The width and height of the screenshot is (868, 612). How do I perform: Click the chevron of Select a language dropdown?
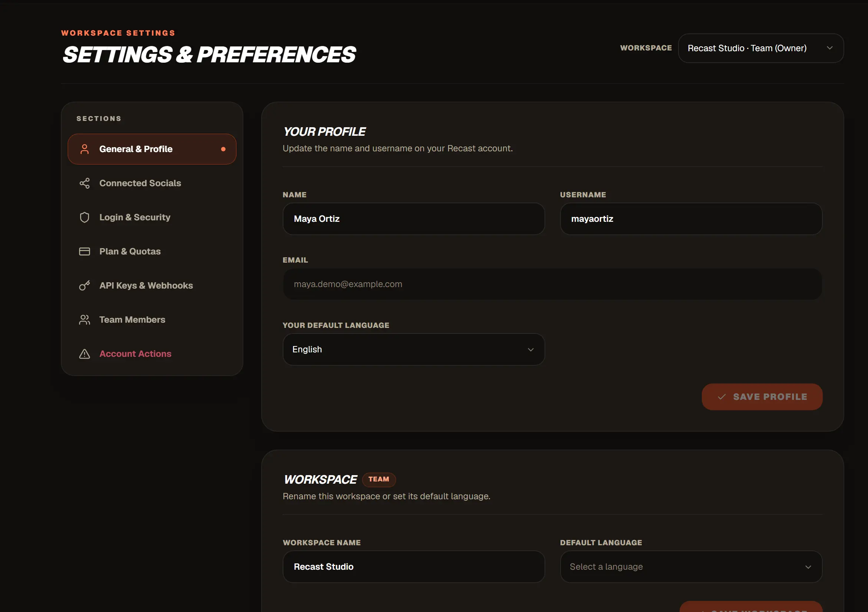point(808,567)
